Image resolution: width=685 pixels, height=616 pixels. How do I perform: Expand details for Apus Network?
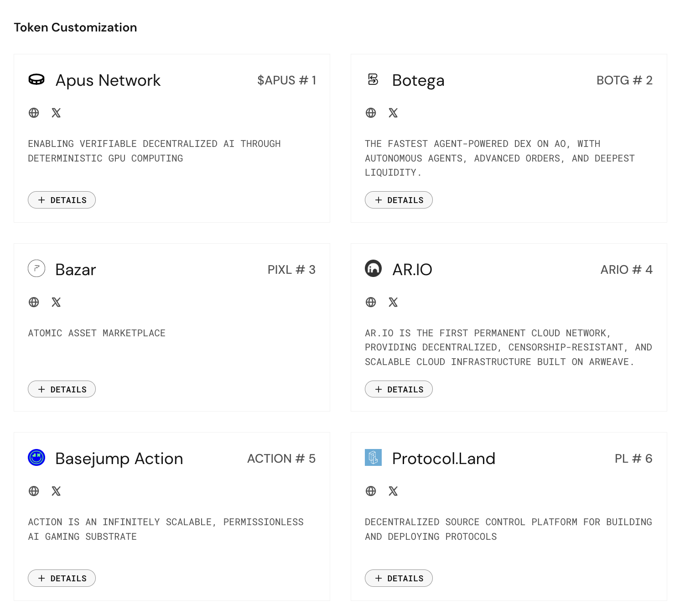point(62,200)
